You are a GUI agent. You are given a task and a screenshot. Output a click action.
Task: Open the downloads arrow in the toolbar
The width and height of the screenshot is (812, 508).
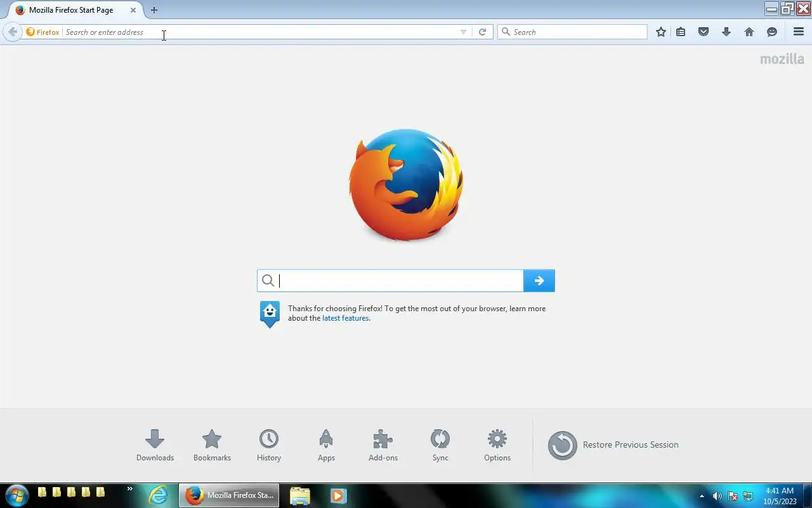tap(726, 32)
